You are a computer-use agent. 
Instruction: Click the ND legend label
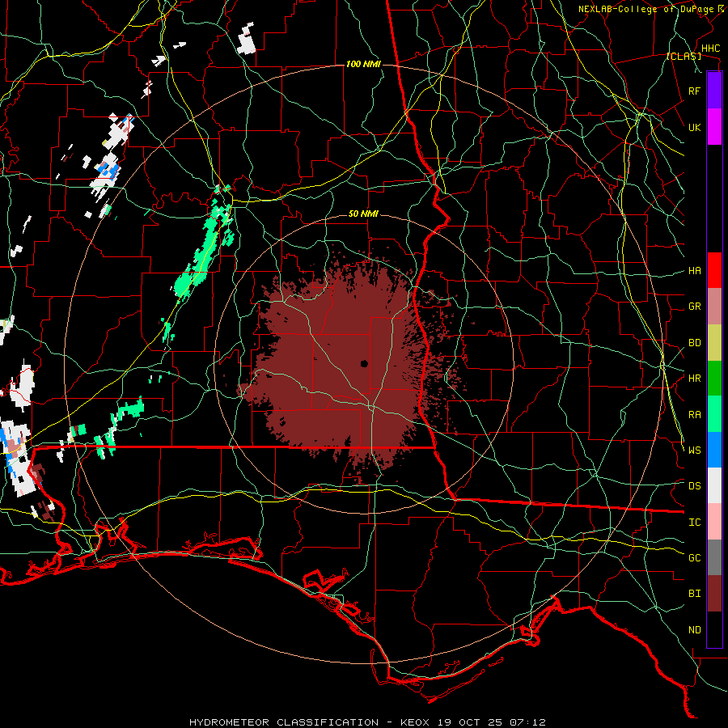click(x=694, y=630)
